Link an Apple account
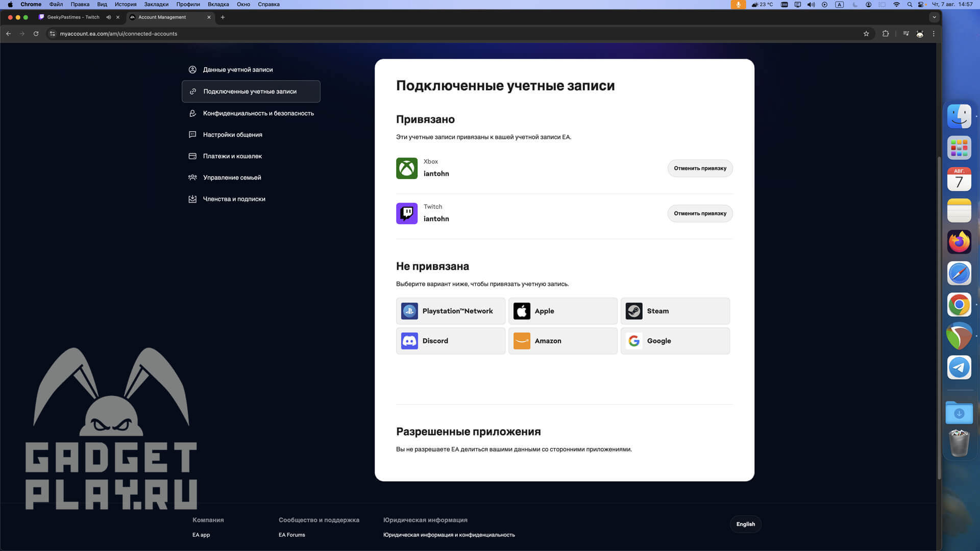The image size is (980, 551). [563, 311]
